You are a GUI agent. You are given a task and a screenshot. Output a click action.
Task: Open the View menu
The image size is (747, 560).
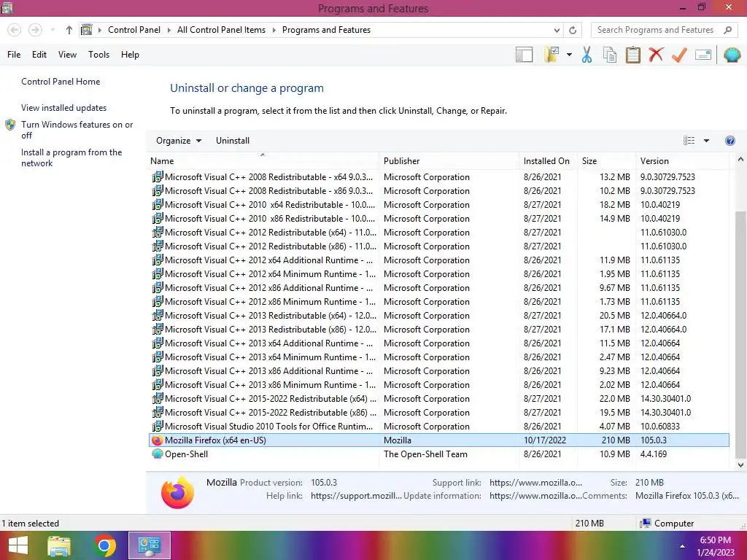[67, 55]
